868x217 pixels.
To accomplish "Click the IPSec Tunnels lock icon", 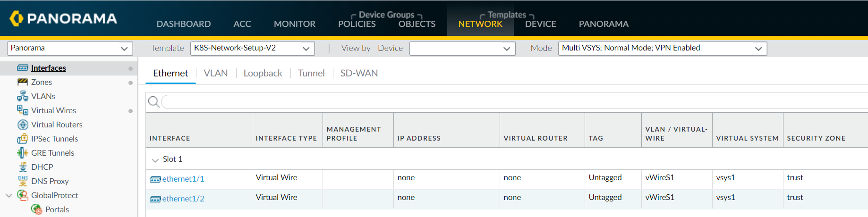I will coord(22,139).
